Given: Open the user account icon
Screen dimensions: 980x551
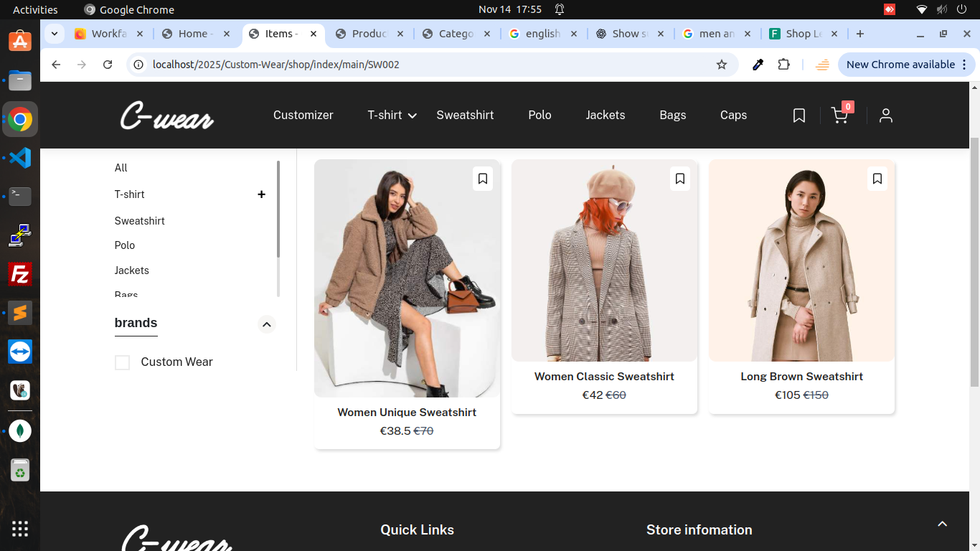Looking at the screenshot, I should click(x=886, y=116).
